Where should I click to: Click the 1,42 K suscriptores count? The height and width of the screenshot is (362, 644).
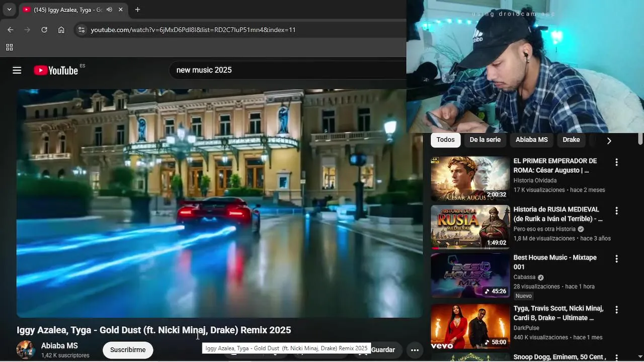click(65, 355)
